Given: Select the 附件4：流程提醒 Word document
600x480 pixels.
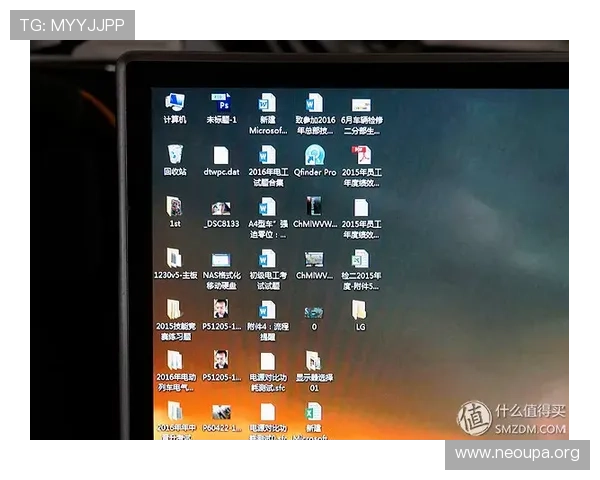Looking at the screenshot, I should click(x=267, y=312).
